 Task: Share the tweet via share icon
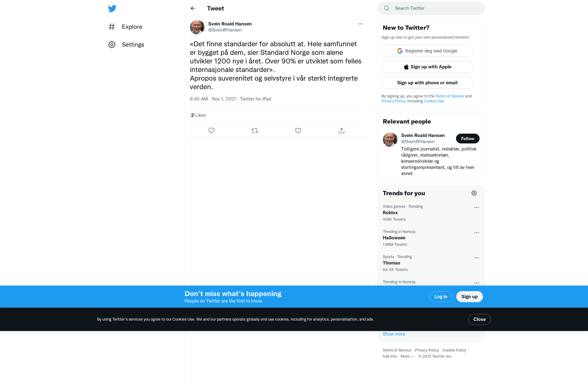pyautogui.click(x=341, y=131)
